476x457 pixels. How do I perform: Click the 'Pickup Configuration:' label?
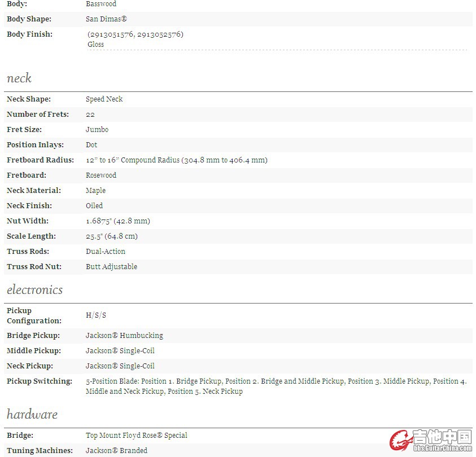pyautogui.click(x=34, y=315)
